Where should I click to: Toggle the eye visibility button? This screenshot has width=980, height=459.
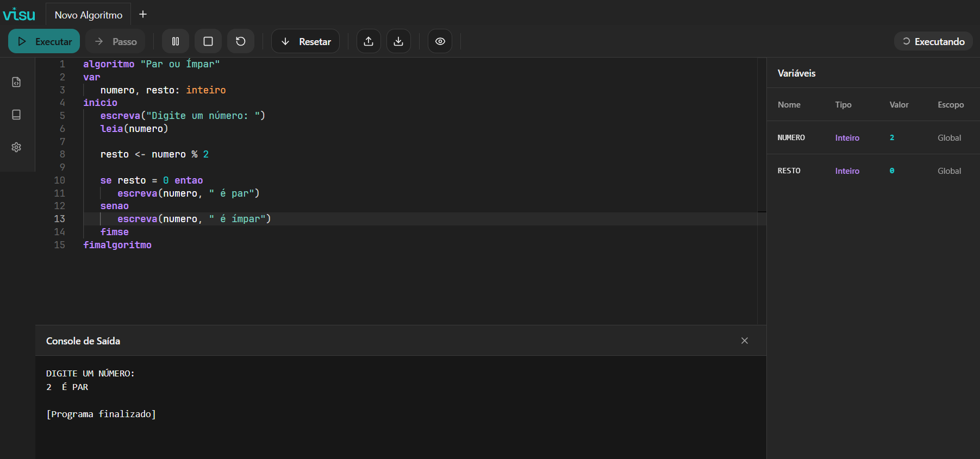(x=440, y=41)
